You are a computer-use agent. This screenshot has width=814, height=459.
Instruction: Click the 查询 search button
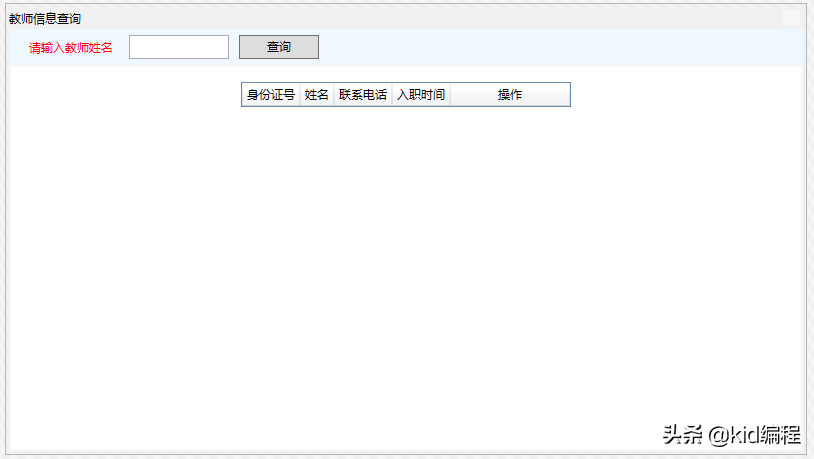(x=279, y=47)
